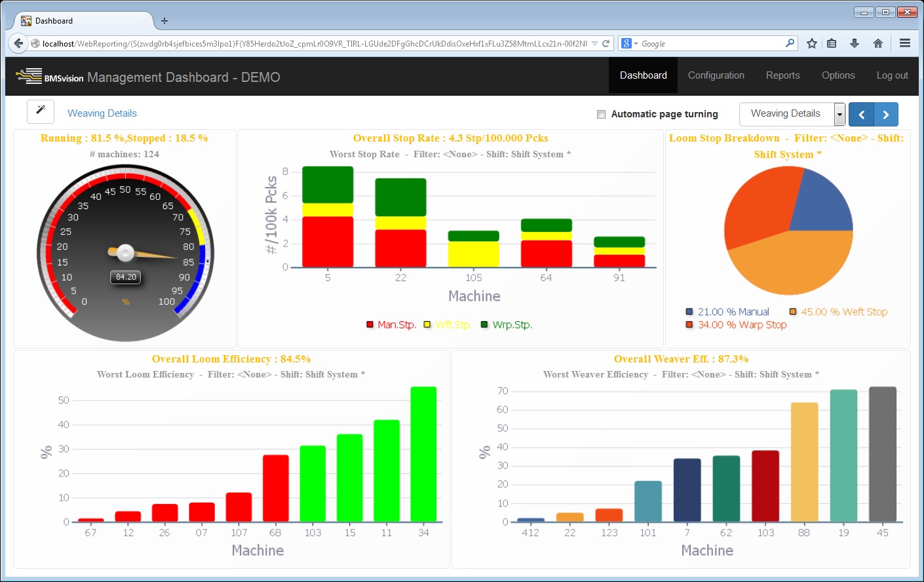Image resolution: width=924 pixels, height=582 pixels.
Task: Expand the Weaving Details dropdown arrow
Action: point(839,115)
